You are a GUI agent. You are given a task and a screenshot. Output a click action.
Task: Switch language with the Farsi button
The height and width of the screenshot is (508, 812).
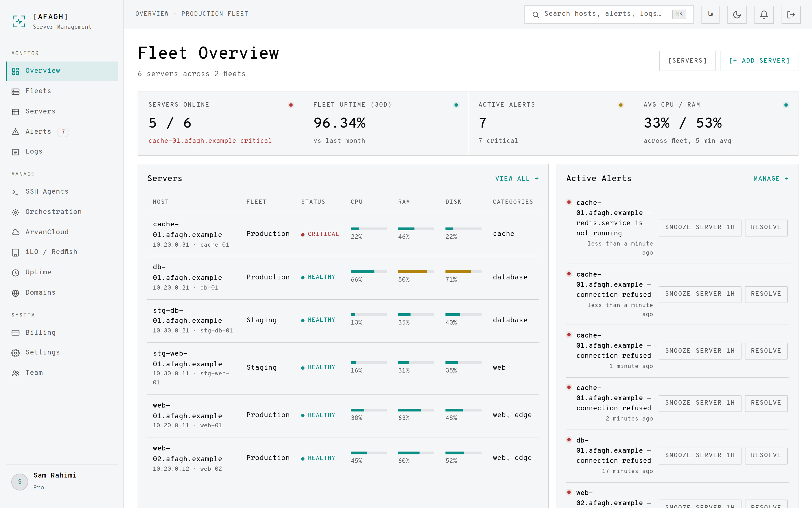click(710, 14)
